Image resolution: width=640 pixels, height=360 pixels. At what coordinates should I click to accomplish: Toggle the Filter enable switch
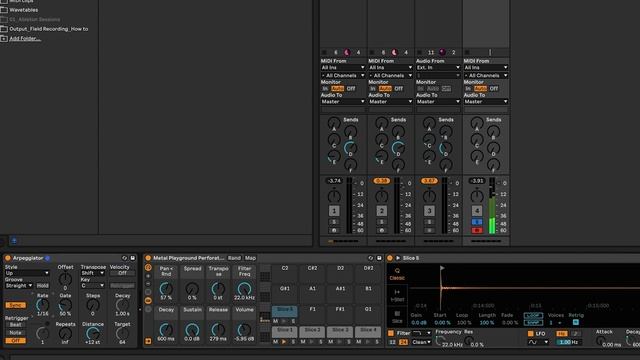391,333
